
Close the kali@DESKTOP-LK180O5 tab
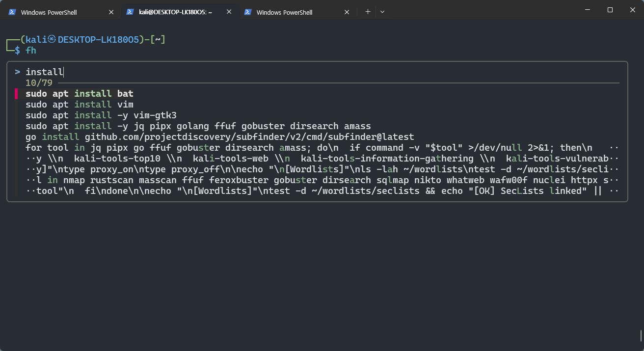point(229,12)
